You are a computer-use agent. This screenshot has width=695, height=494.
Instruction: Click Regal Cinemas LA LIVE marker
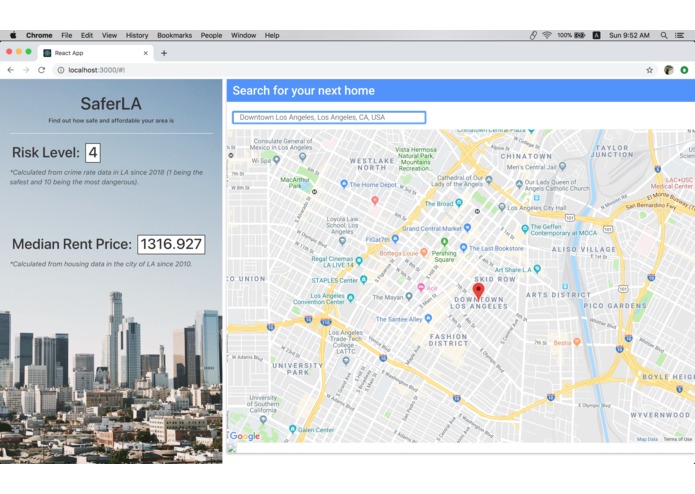point(359,261)
